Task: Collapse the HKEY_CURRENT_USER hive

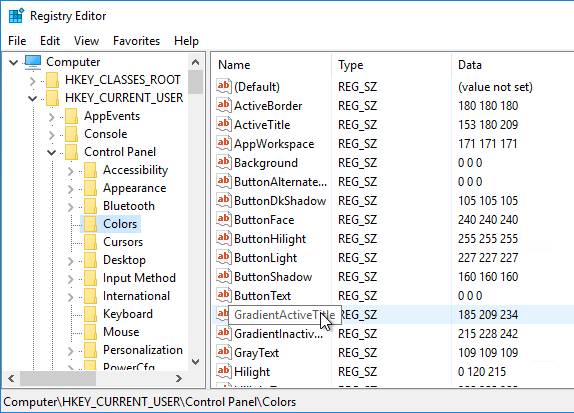Action: [33, 98]
